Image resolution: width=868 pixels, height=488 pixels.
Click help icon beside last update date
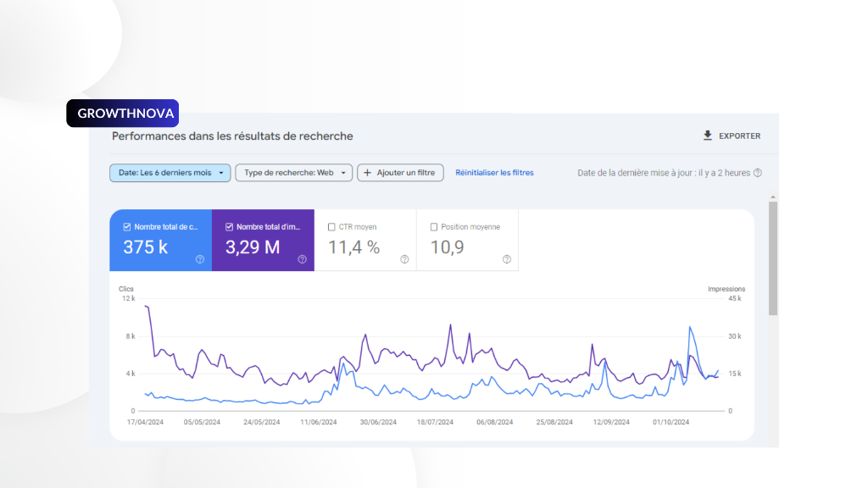758,173
